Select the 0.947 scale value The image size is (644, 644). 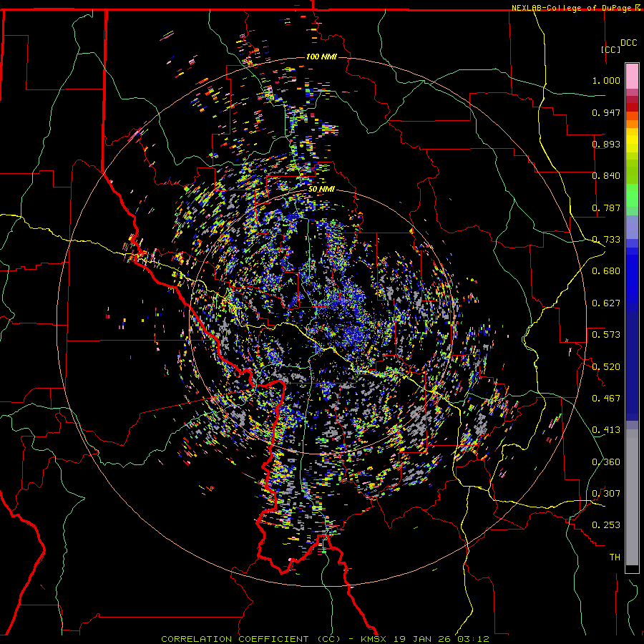pyautogui.click(x=606, y=112)
